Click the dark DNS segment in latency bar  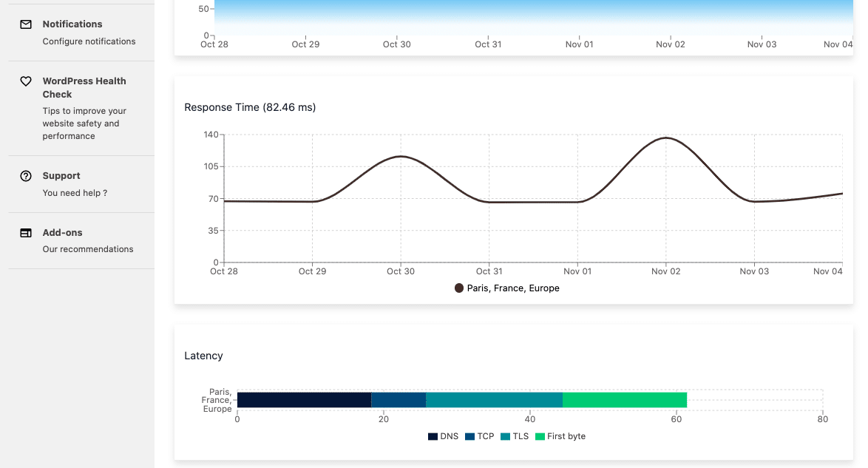[304, 400]
